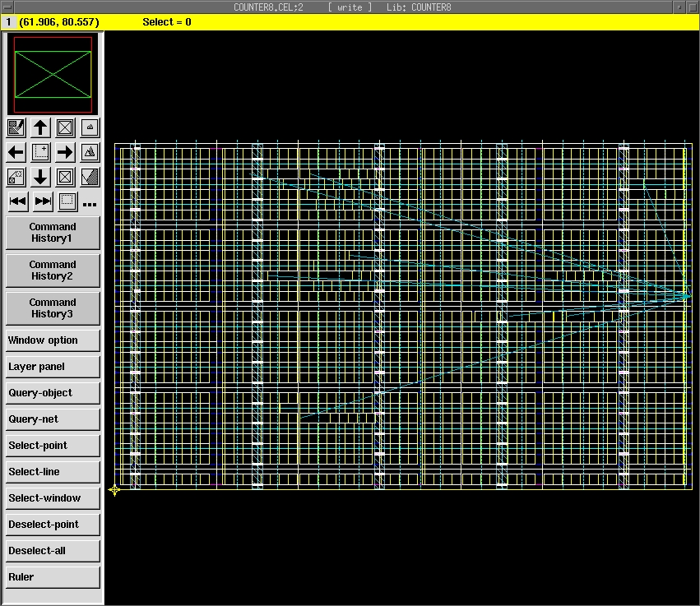This screenshot has height=606, width=700.
Task: Open Command History2 panel
Action: [53, 271]
